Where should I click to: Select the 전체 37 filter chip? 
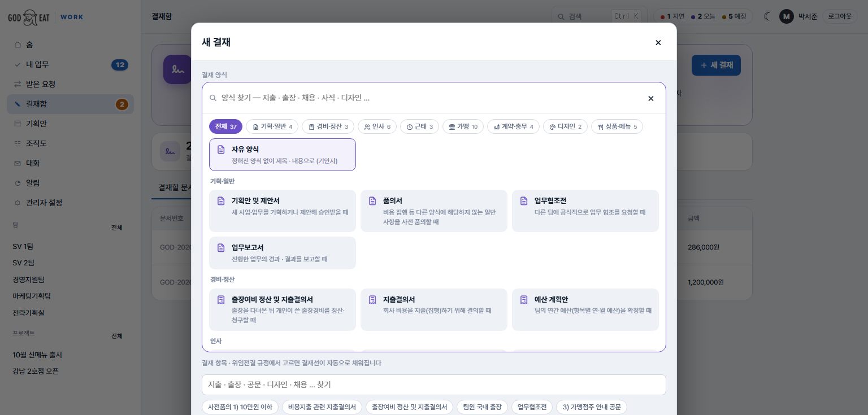pos(225,126)
